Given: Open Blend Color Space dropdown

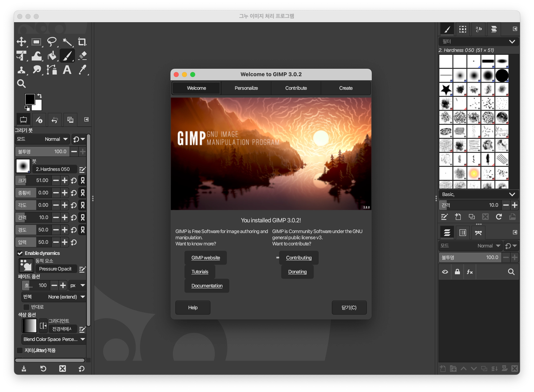Looking at the screenshot, I should click(x=54, y=339).
